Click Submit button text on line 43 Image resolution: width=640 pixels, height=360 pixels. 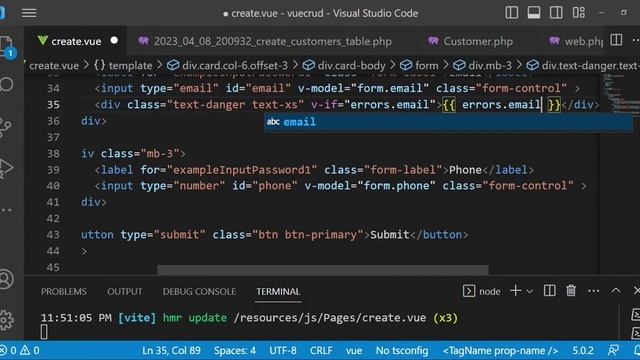(x=390, y=235)
